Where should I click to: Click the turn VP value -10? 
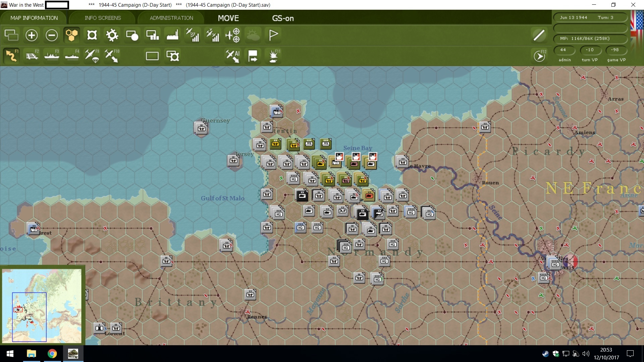point(590,50)
